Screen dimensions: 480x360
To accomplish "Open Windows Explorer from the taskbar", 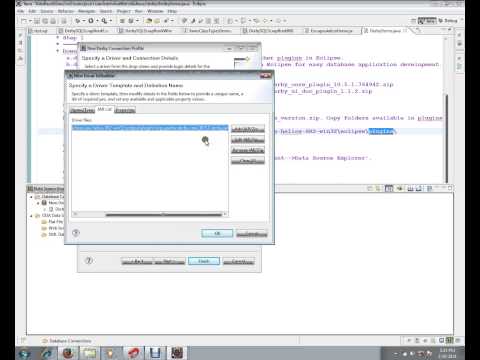I will (x=89, y=353).
